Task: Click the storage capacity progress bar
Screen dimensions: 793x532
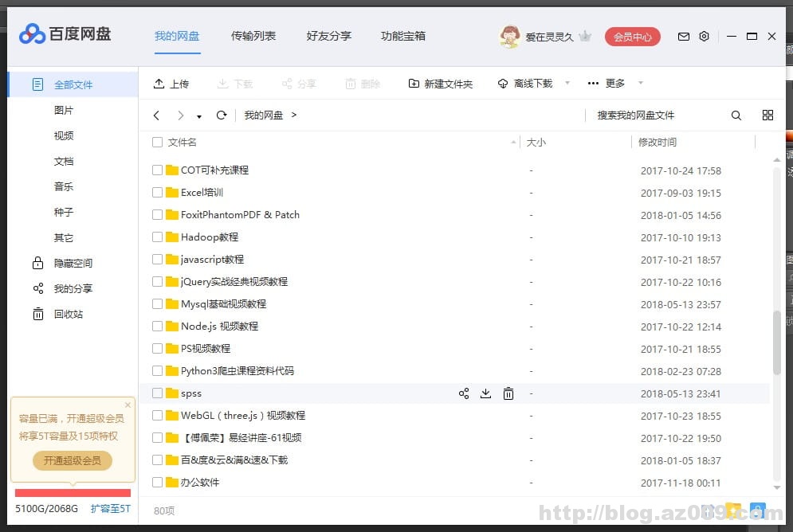Action: 72,494
